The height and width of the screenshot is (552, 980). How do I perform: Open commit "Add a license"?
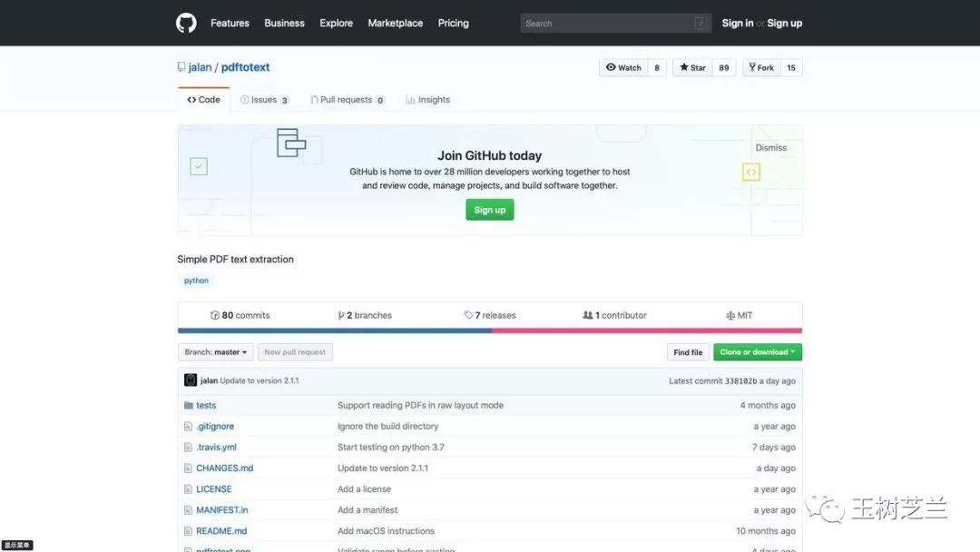(x=365, y=488)
